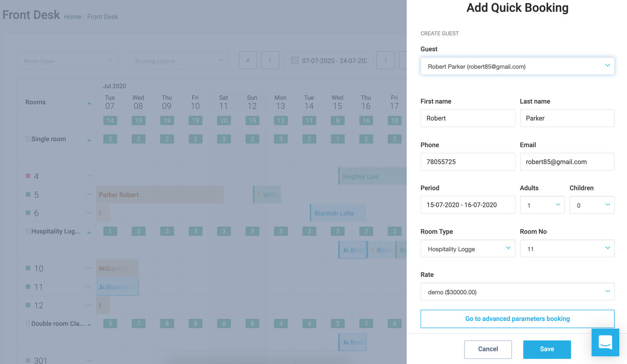Click the Front Desk breadcrumb link
627x364 pixels.
coord(103,17)
